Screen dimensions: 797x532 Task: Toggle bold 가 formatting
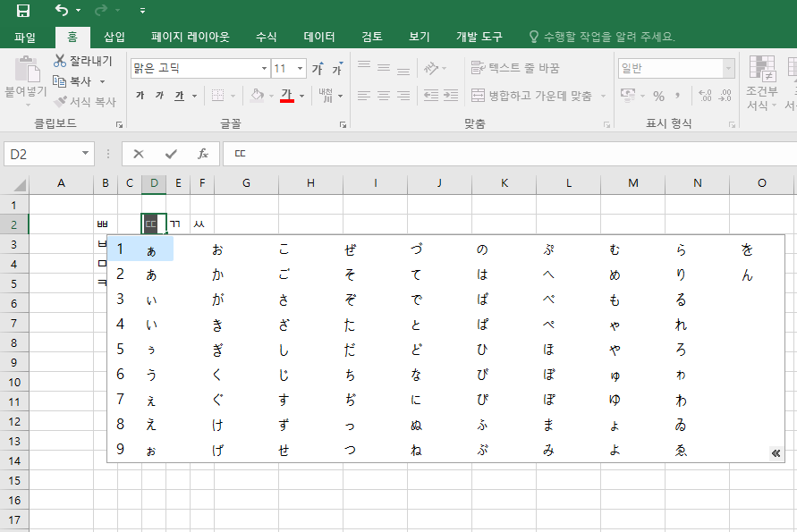point(140,95)
